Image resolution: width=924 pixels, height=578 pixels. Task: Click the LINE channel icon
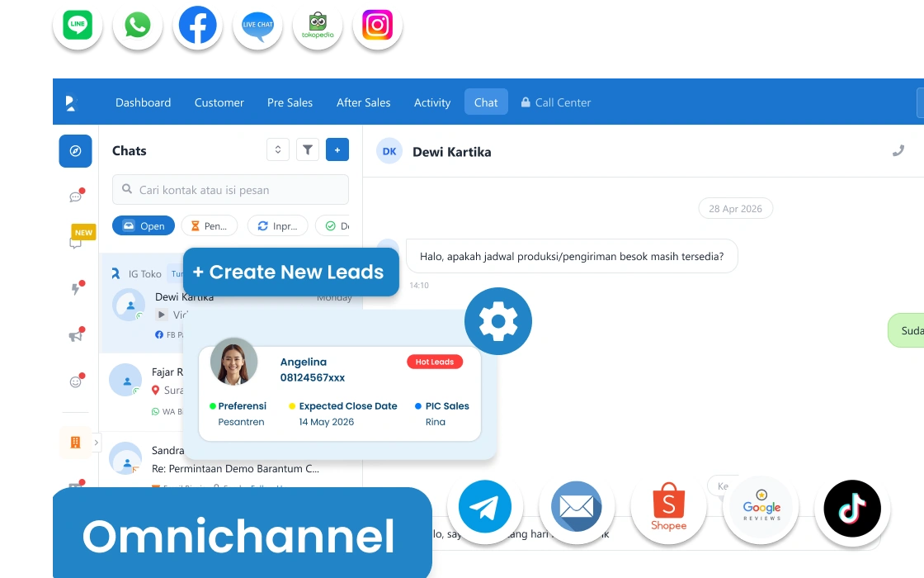coord(78,26)
